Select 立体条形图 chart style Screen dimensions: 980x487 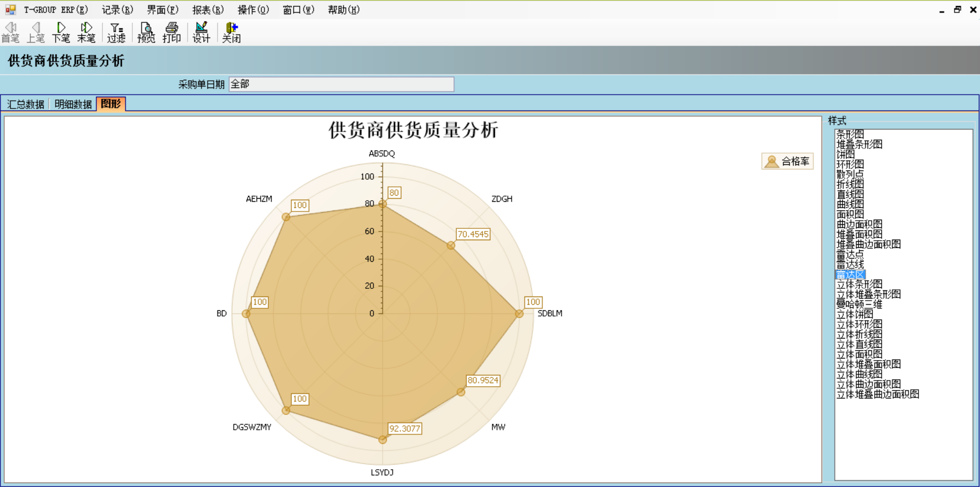pos(859,284)
